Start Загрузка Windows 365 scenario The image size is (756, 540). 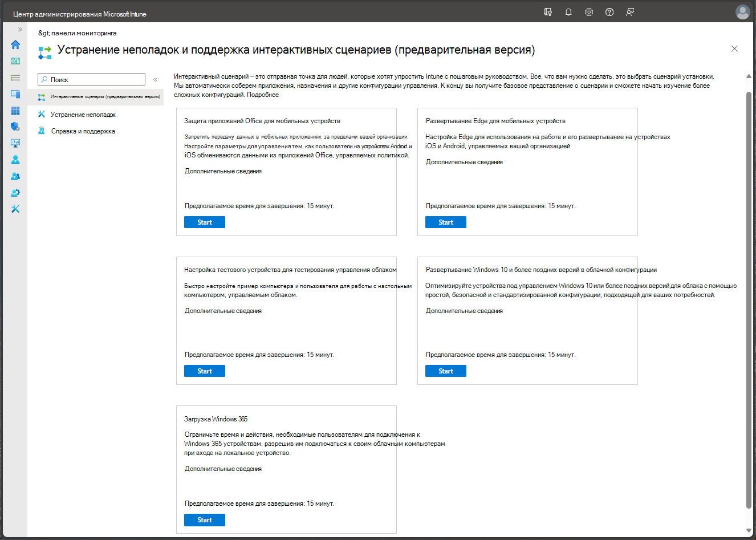[205, 520]
